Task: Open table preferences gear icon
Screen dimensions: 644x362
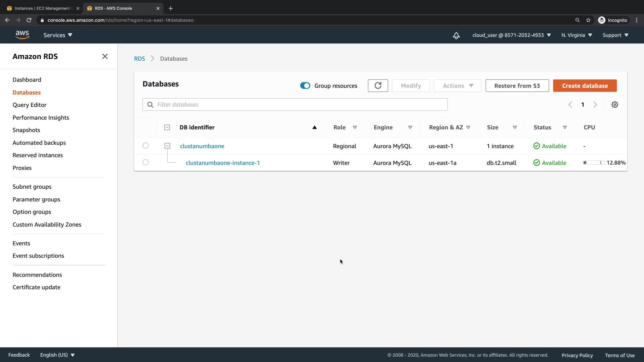Action: coord(614,105)
